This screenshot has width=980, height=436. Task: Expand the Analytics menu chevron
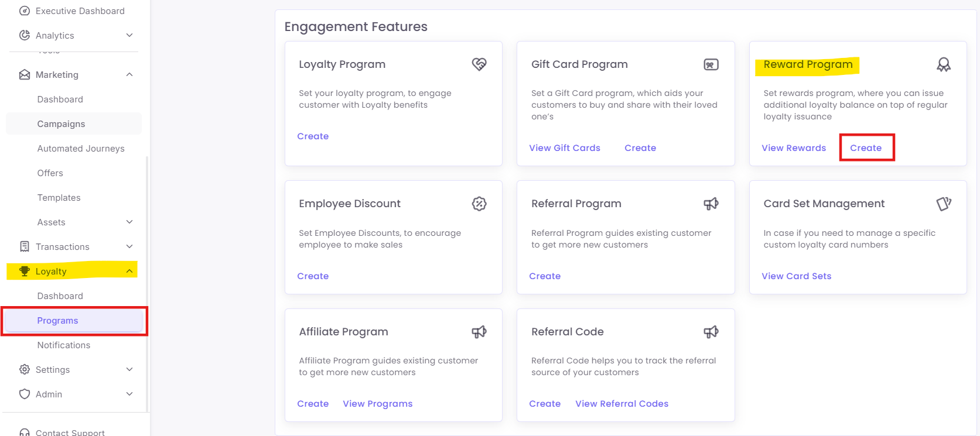click(x=129, y=35)
